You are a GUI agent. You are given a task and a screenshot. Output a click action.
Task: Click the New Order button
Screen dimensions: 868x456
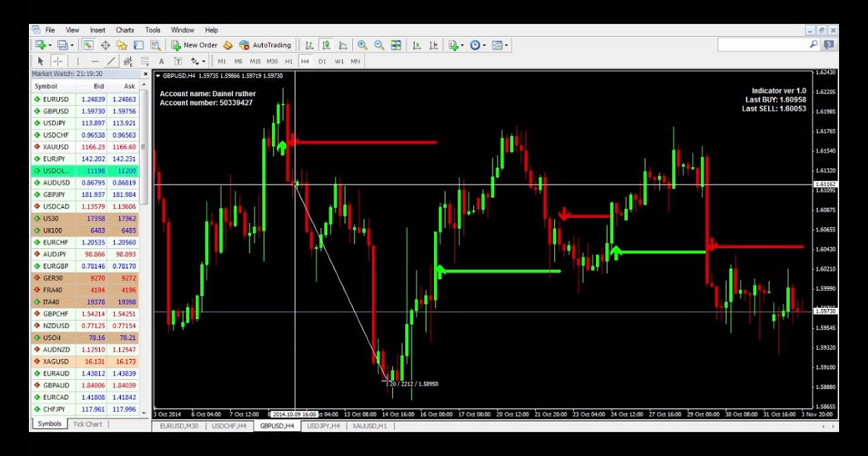click(x=194, y=45)
